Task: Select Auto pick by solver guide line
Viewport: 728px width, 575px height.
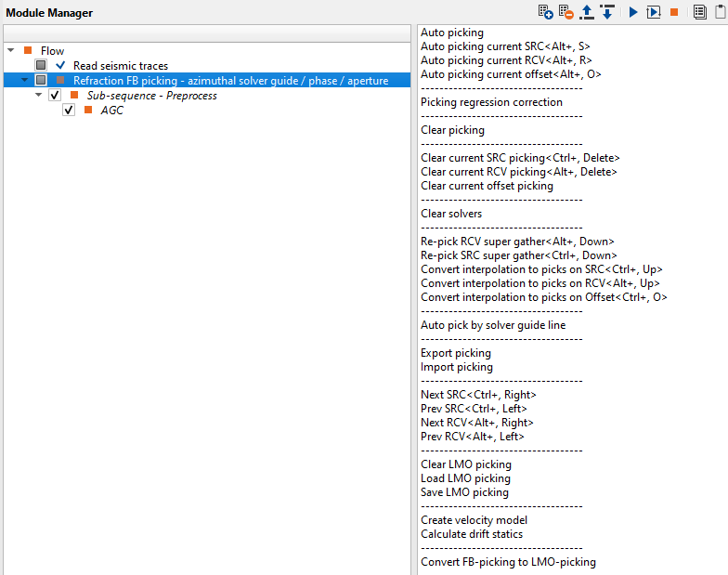Action: pos(492,325)
